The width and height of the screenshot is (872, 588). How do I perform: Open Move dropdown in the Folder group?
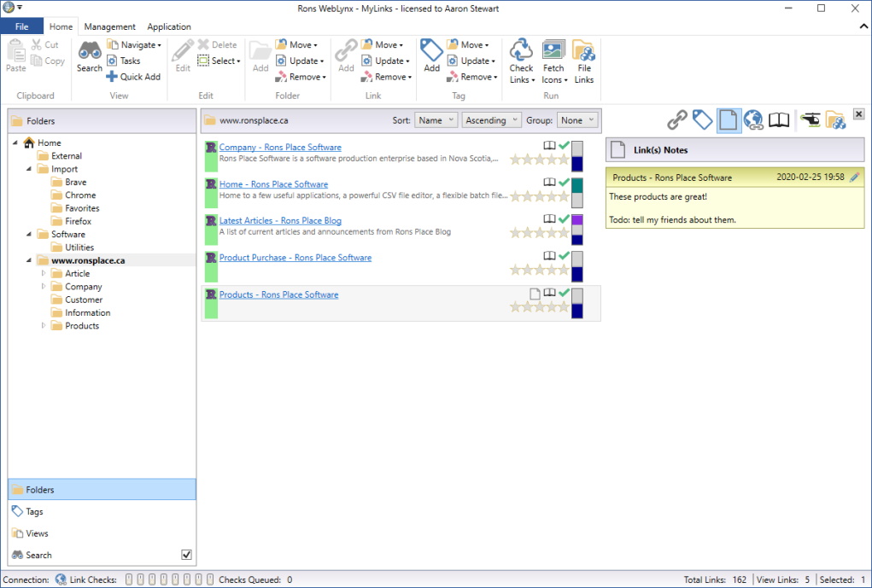297,44
